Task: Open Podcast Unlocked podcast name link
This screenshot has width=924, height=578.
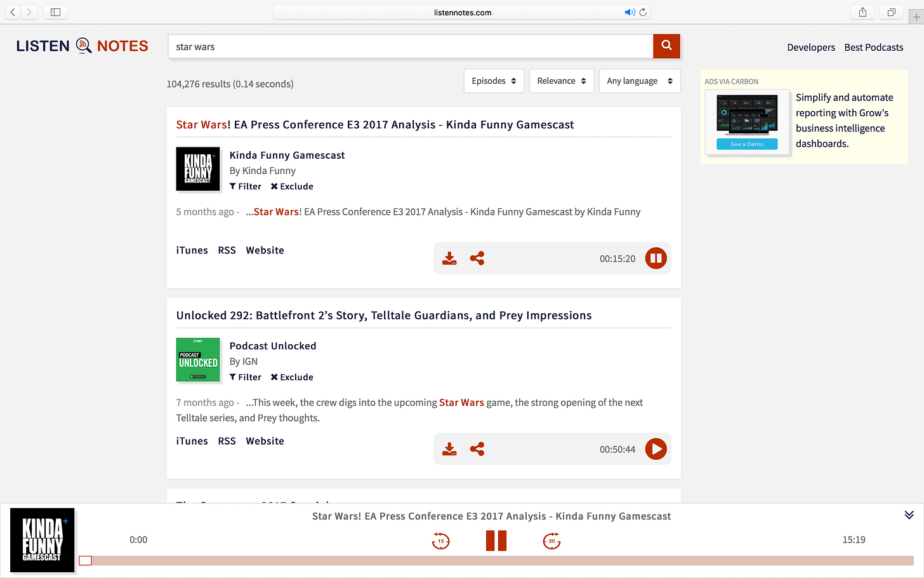Action: click(x=273, y=346)
